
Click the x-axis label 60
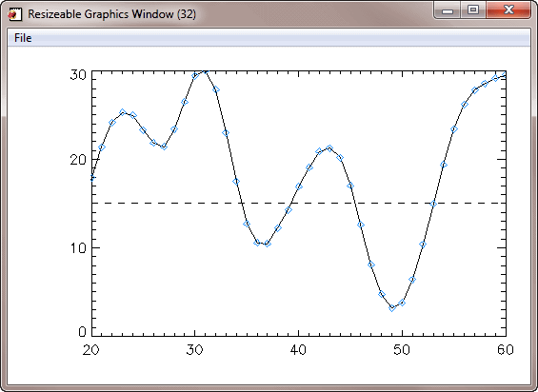click(x=505, y=349)
